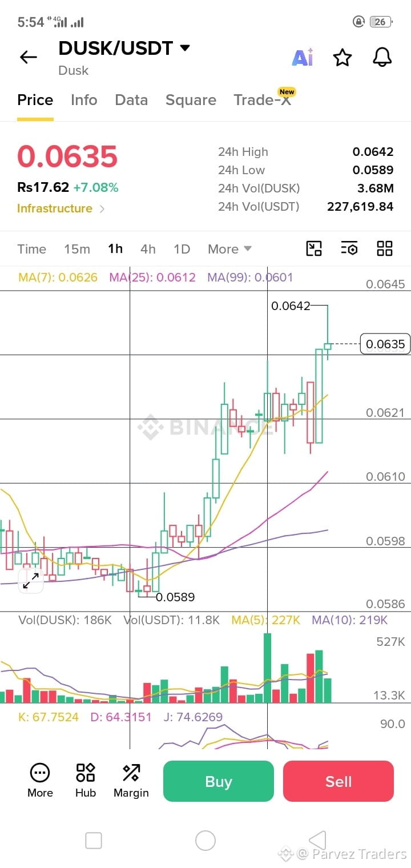The image size is (411, 868).
Task: Tap the MA(10): 219K volume label
Action: 349,620
